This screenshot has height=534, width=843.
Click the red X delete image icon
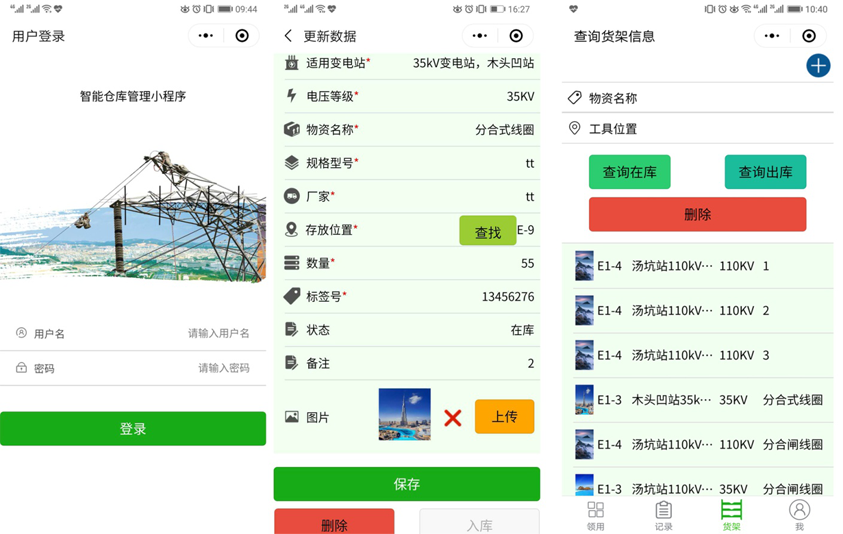pyautogui.click(x=452, y=418)
